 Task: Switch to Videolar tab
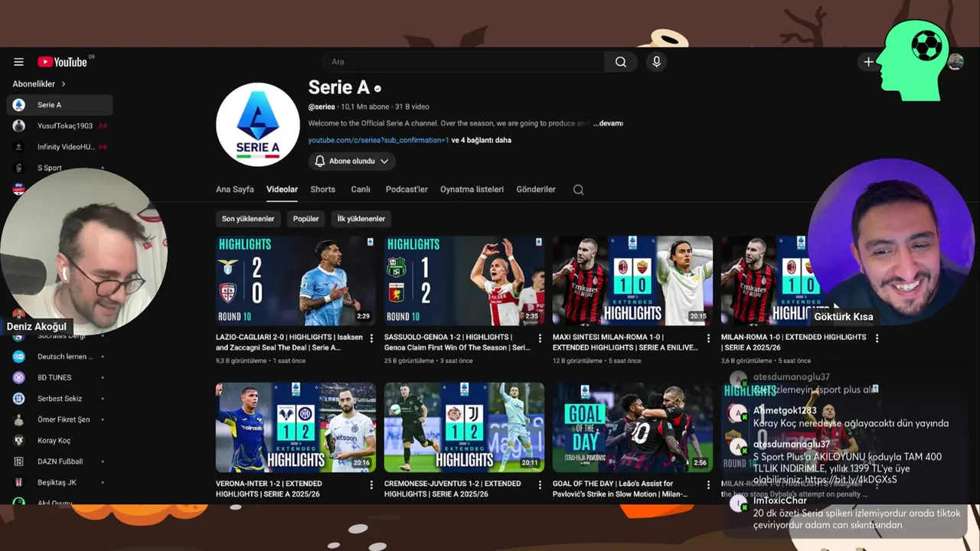(282, 190)
